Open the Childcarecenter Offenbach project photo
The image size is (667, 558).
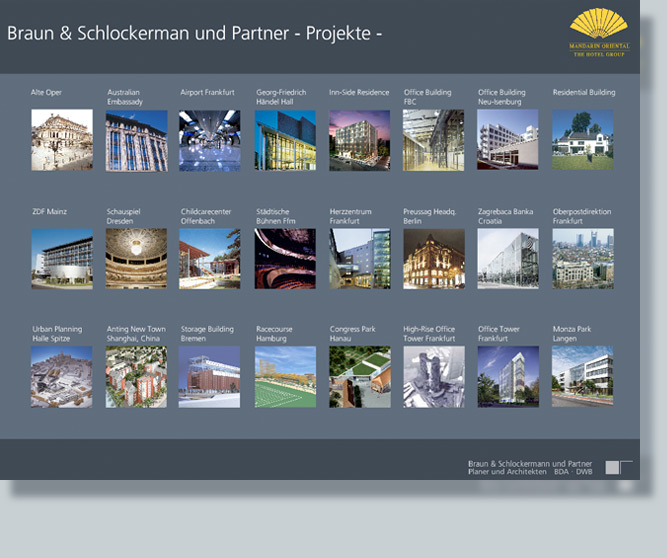tap(210, 259)
